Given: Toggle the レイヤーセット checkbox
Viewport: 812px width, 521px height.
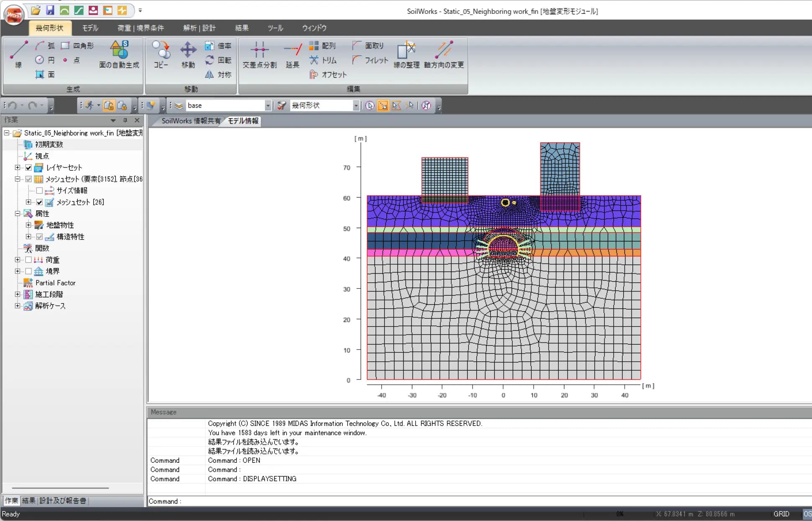Looking at the screenshot, I should tap(28, 168).
